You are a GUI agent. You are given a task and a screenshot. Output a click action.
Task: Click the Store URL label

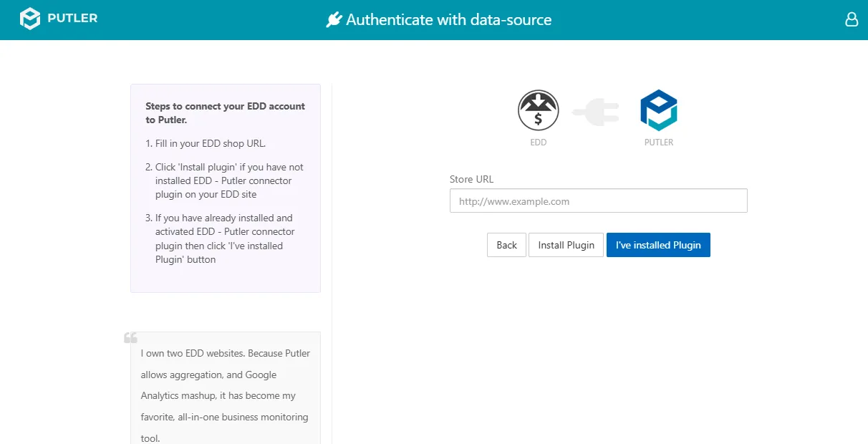tap(472, 179)
